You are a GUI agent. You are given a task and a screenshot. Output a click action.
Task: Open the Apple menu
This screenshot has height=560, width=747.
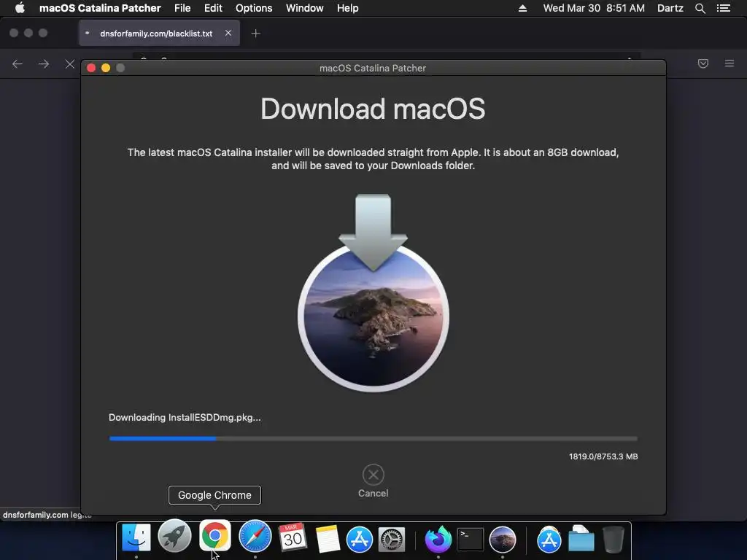coord(20,8)
